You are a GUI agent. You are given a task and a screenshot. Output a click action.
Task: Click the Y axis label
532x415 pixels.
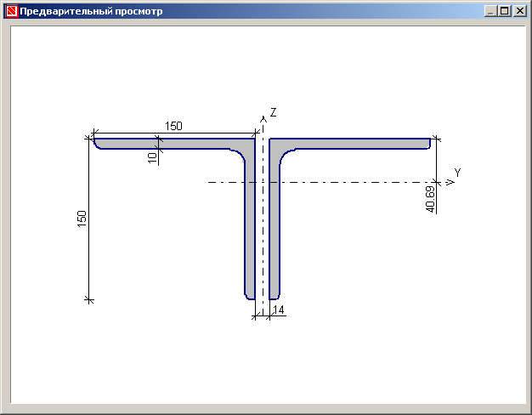tap(458, 173)
